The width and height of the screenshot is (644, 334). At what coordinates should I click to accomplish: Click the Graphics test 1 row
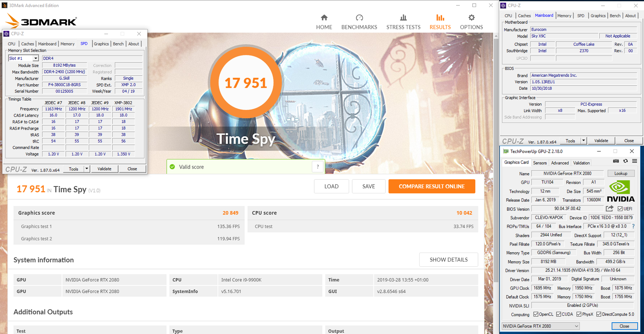(129, 226)
